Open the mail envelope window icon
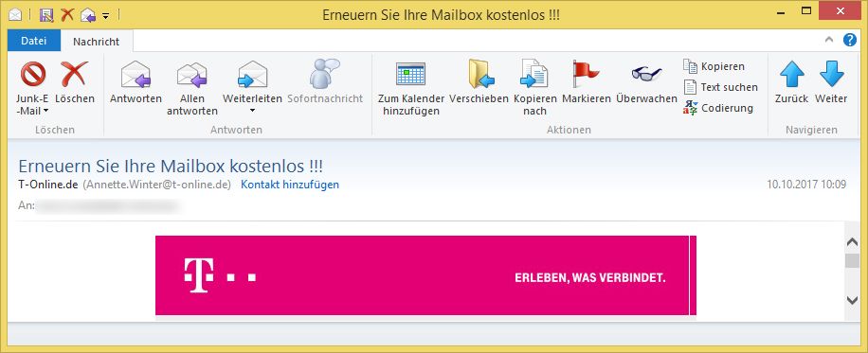This screenshot has height=353, width=868. (x=15, y=14)
